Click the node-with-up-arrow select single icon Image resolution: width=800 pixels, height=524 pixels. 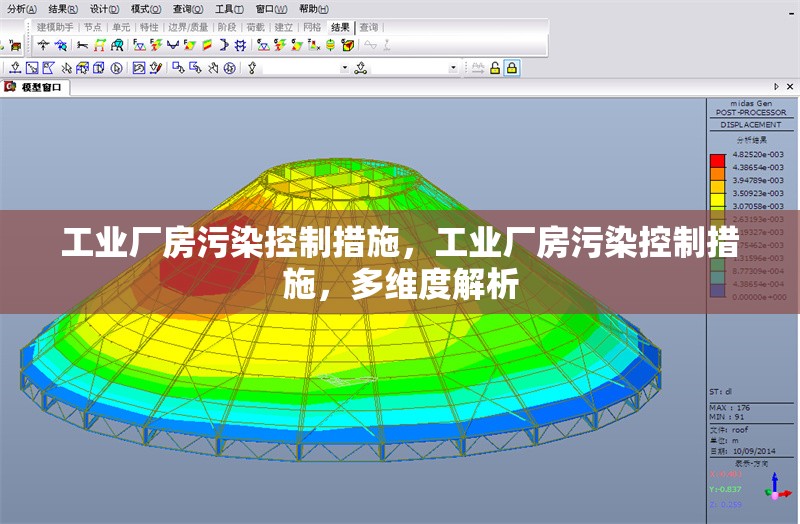tap(15, 68)
